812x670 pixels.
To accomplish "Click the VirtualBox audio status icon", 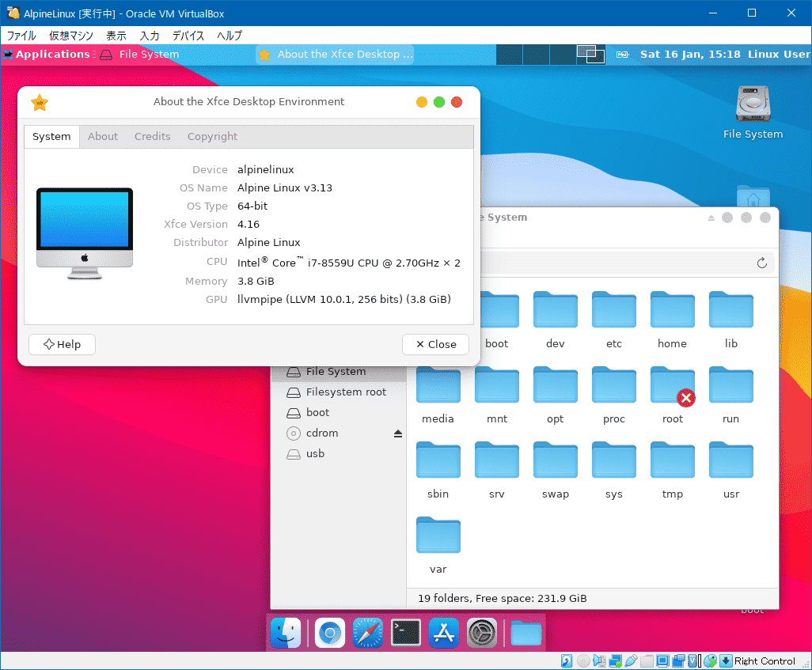I will (599, 661).
